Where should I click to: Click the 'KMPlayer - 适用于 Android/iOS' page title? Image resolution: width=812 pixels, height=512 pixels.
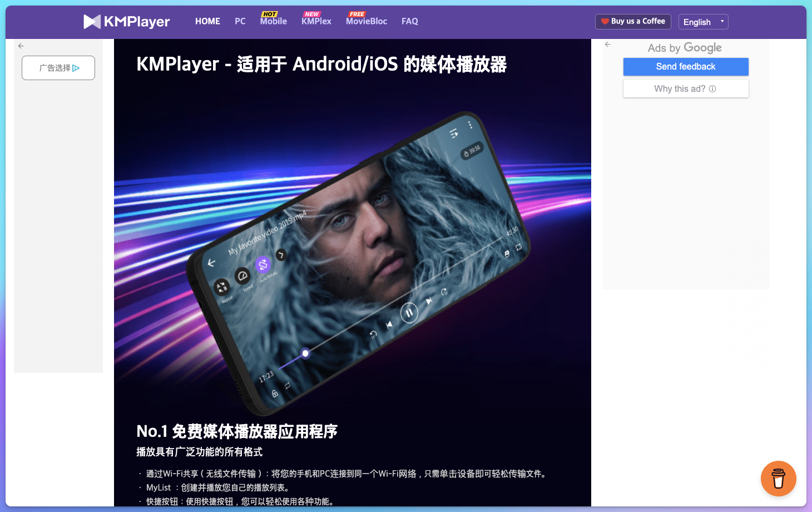(x=321, y=64)
